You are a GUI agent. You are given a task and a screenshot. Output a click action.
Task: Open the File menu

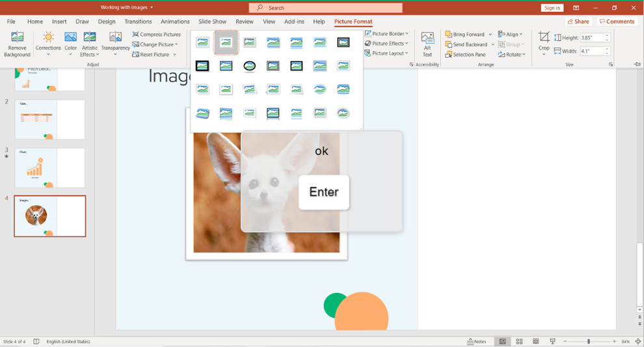[x=11, y=21]
